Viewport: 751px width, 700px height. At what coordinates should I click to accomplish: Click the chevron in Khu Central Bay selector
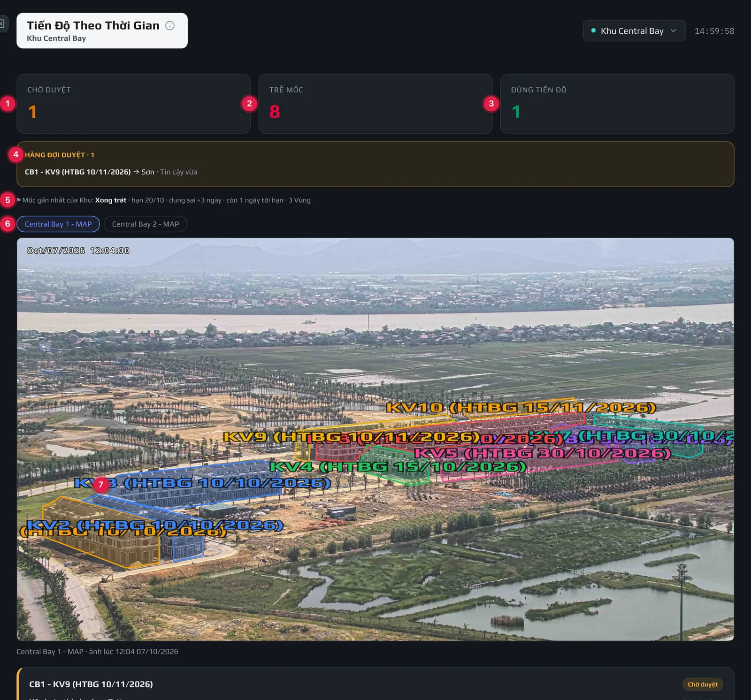coord(674,30)
